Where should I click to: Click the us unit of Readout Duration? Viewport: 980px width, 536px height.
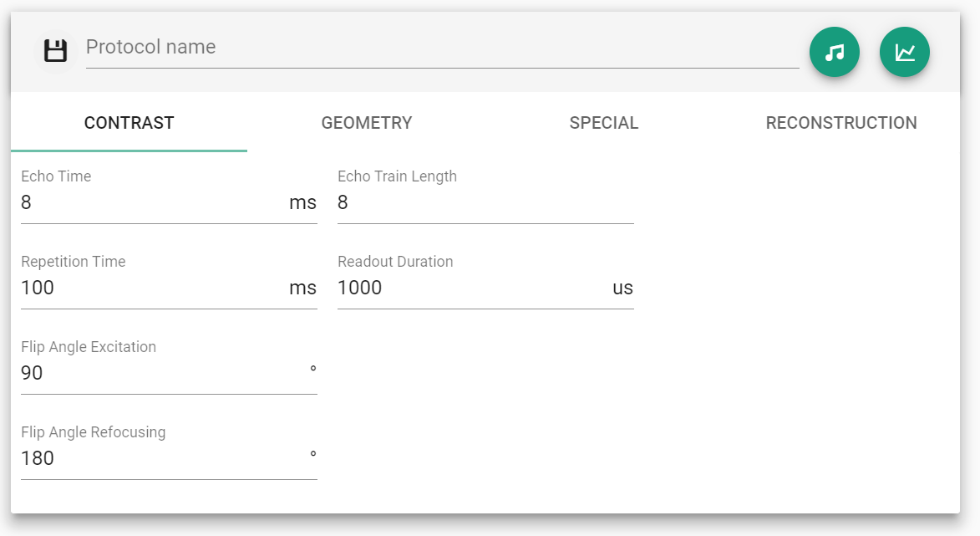(x=622, y=288)
